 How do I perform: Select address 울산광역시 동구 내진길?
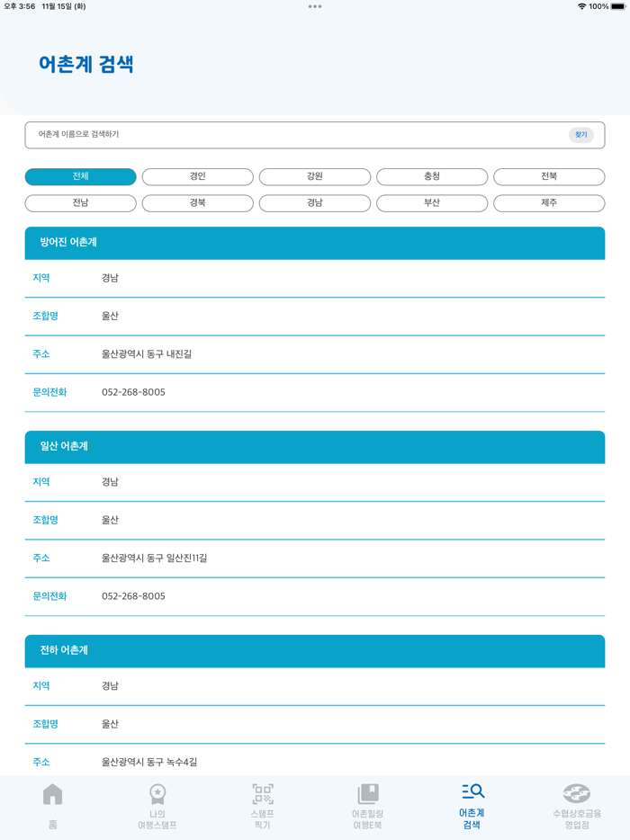(x=147, y=354)
